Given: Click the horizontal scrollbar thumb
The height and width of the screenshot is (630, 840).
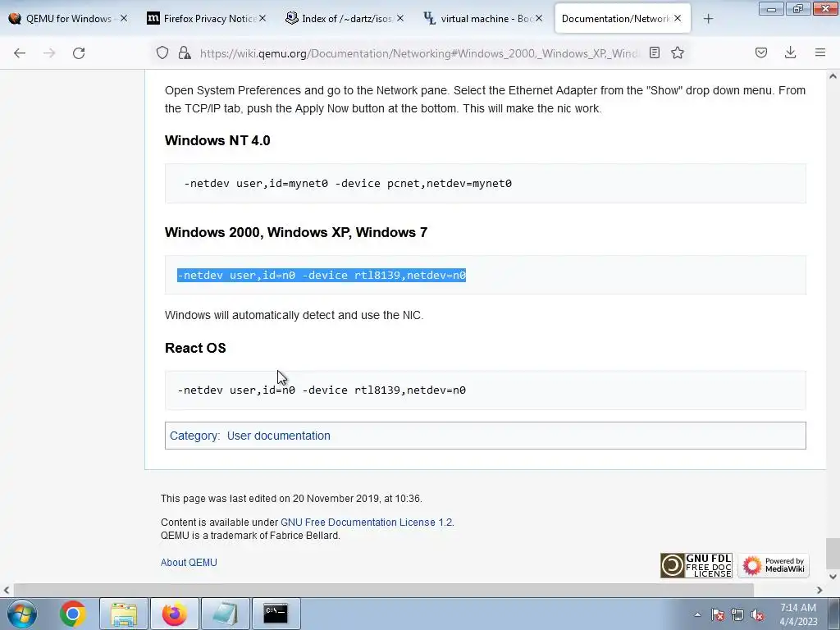Looking at the screenshot, I should point(384,590).
